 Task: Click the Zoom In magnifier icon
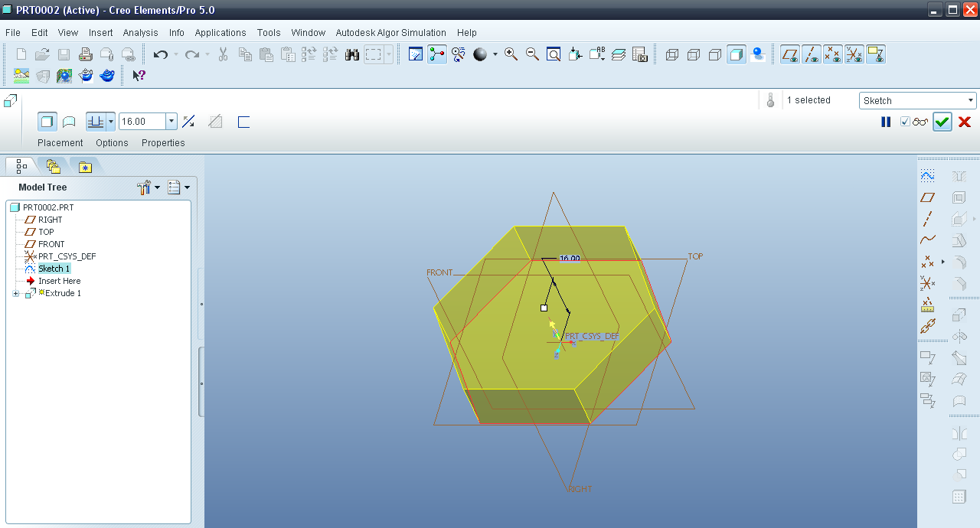511,54
